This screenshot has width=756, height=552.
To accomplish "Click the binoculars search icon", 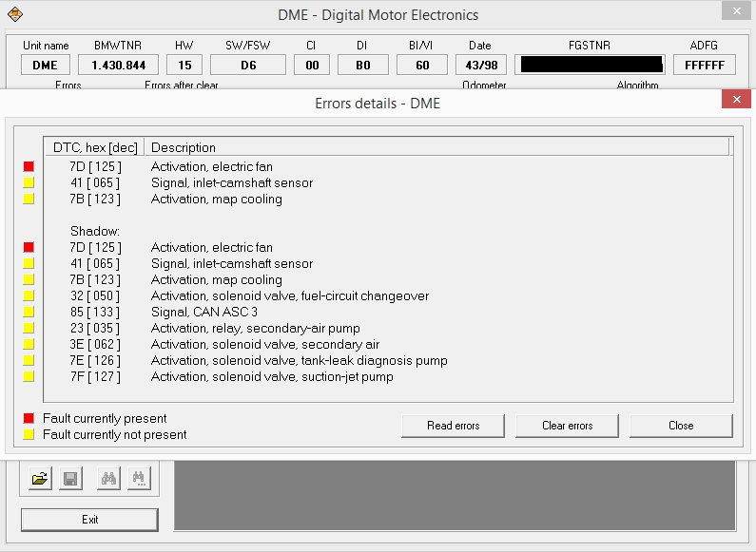I will [x=108, y=479].
